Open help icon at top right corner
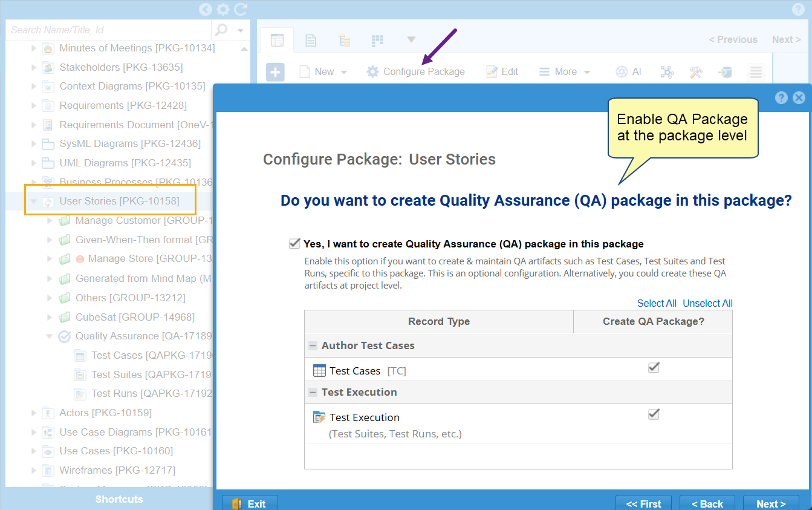This screenshot has height=510, width=812. (798, 9)
